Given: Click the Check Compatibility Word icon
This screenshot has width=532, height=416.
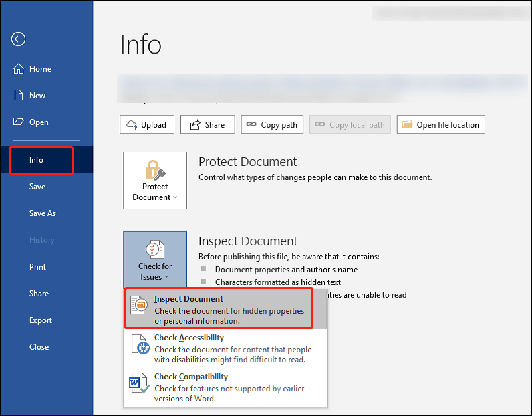Looking at the screenshot, I should (x=139, y=383).
